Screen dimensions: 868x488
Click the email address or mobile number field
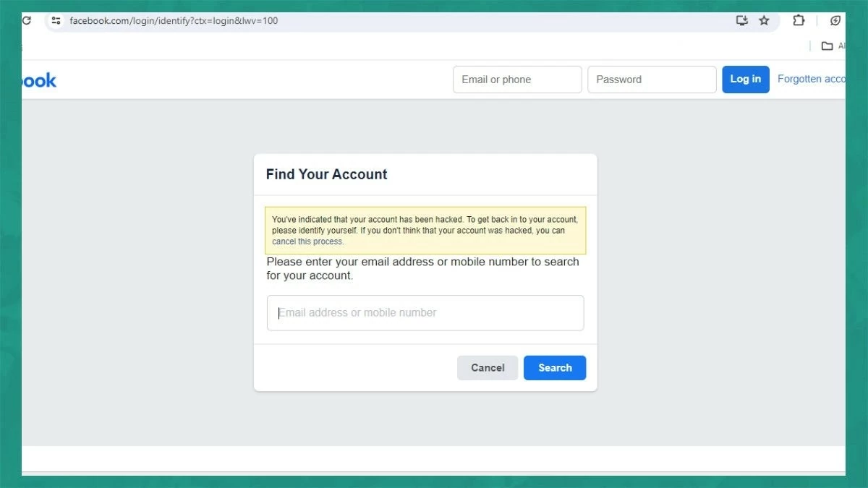[425, 312]
